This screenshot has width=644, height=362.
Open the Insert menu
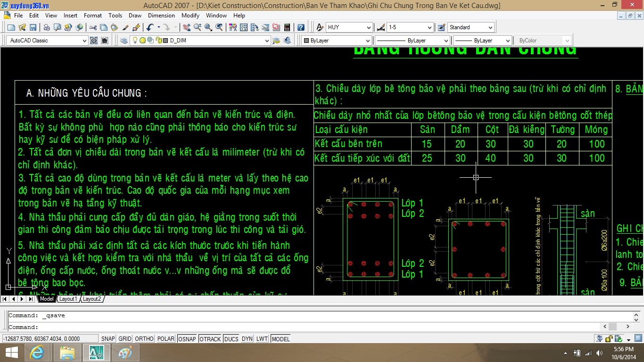click(x=71, y=16)
